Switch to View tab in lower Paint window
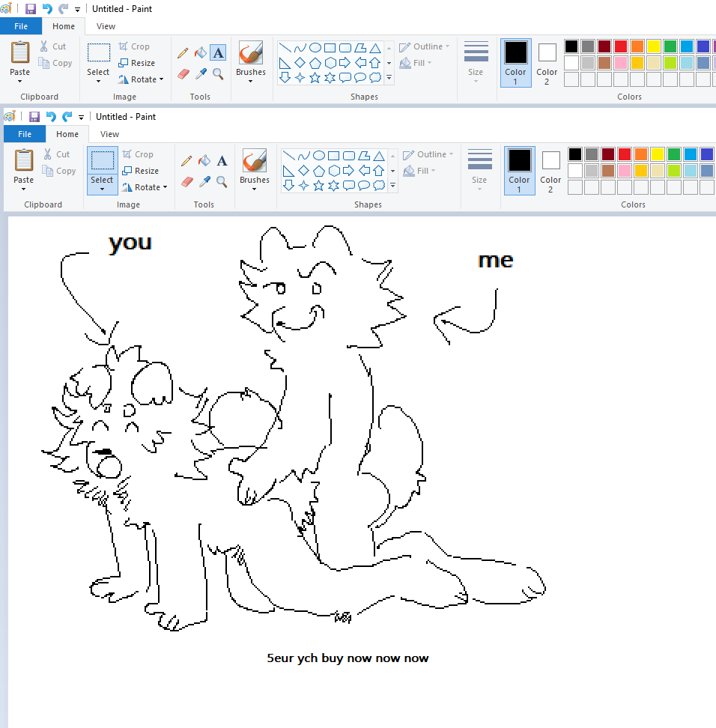This screenshot has width=716, height=728. [x=109, y=134]
